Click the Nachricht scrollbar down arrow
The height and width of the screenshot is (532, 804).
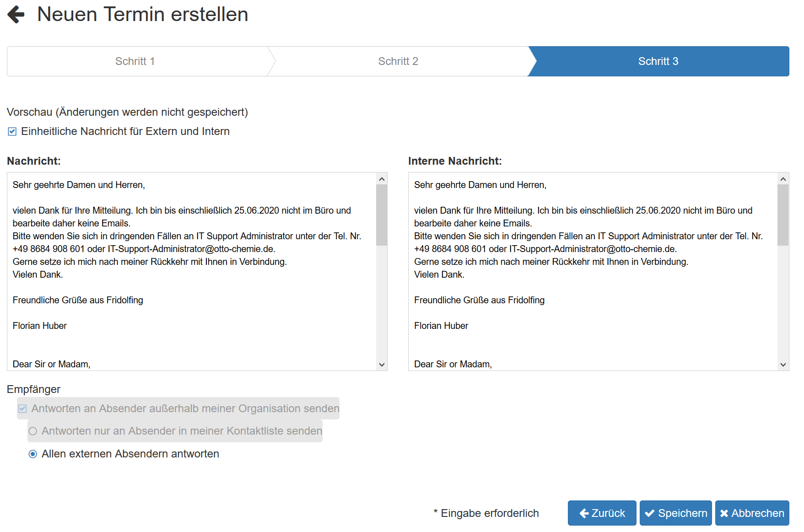(382, 365)
